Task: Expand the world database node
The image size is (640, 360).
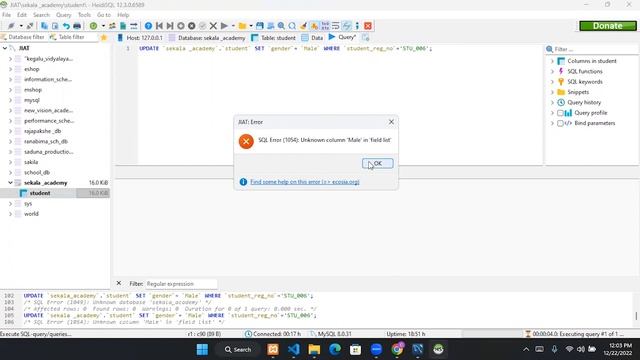Action: (10, 214)
